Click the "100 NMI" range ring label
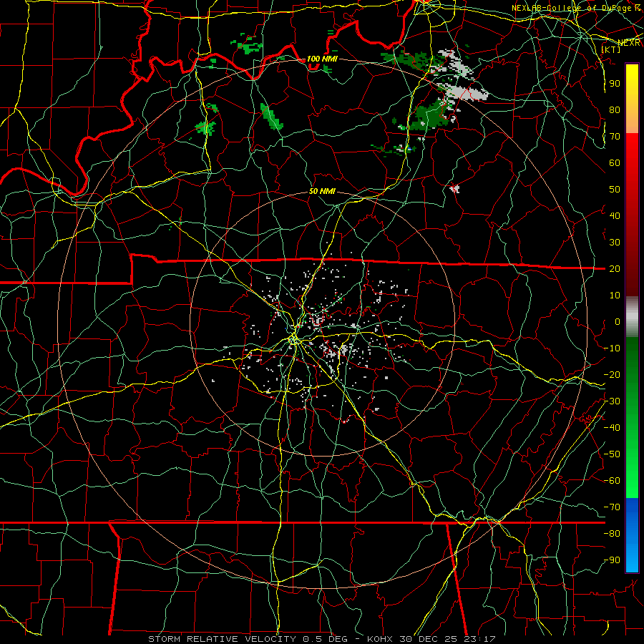 [x=322, y=59]
